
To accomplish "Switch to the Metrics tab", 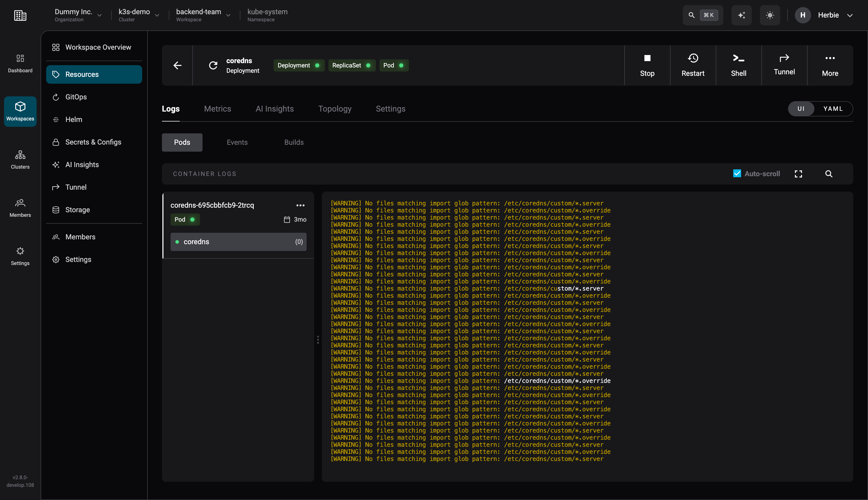I will point(217,109).
